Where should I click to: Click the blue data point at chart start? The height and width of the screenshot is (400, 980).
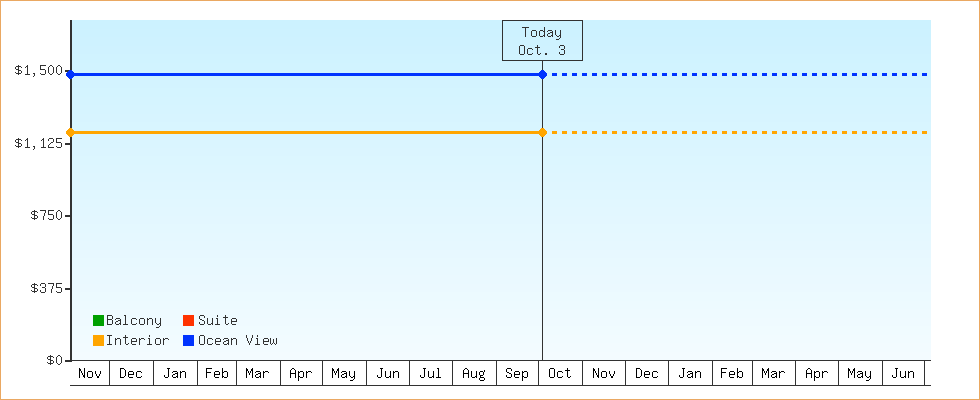click(x=71, y=74)
